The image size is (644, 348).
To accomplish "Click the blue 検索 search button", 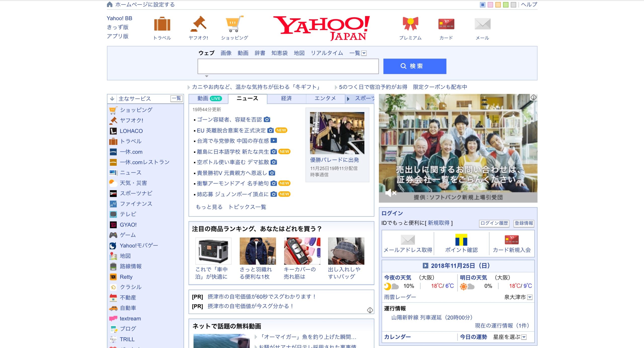I will 415,66.
